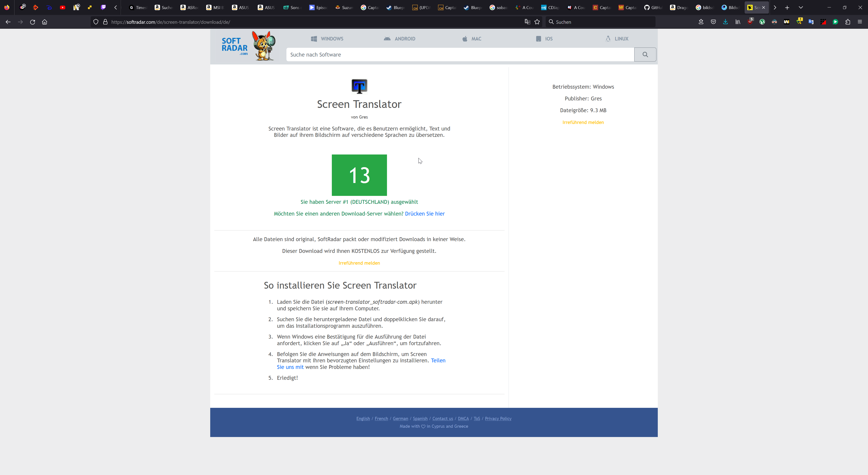Switch to the Sons tab
Viewport: 868px width, 475px height.
coord(292,7)
